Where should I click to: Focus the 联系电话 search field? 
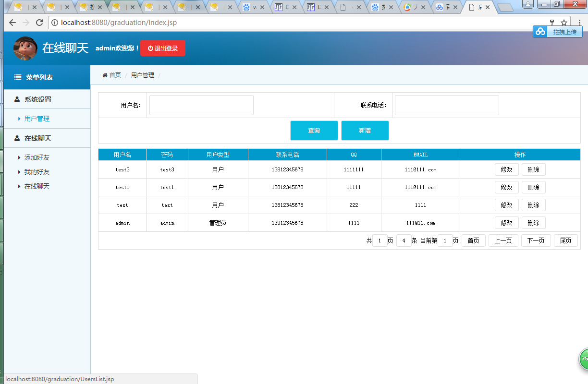pos(447,105)
